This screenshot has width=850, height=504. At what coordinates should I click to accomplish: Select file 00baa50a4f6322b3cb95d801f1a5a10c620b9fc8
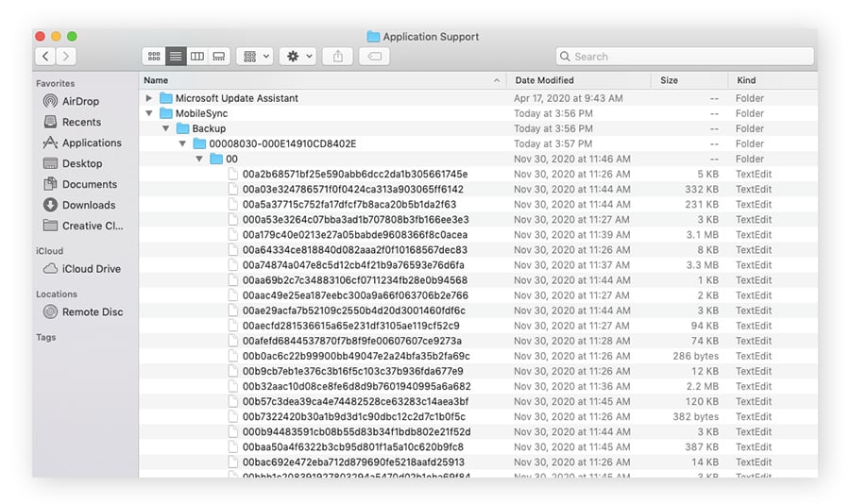coord(353,447)
